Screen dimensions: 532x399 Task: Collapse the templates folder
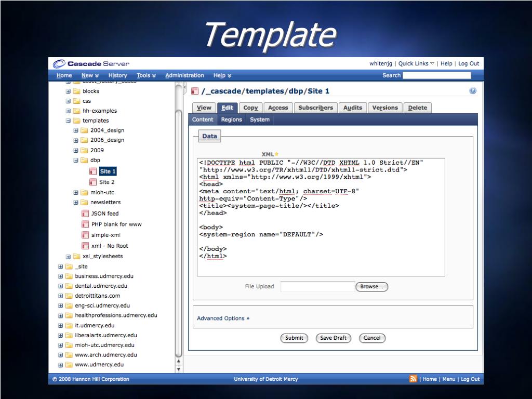pos(68,121)
